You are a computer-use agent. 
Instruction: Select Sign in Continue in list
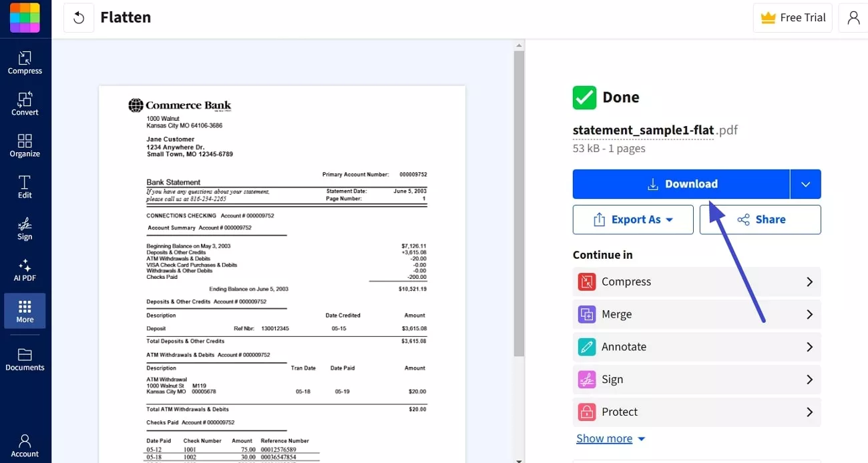(696, 380)
